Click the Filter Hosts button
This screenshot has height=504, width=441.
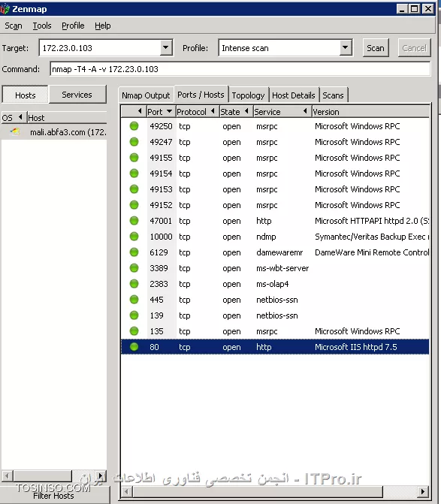click(53, 496)
